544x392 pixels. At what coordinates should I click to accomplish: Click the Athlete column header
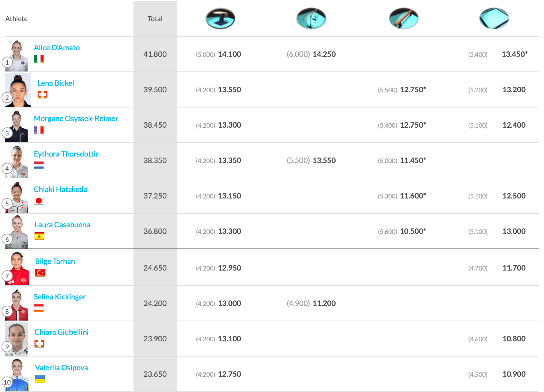pos(16,19)
